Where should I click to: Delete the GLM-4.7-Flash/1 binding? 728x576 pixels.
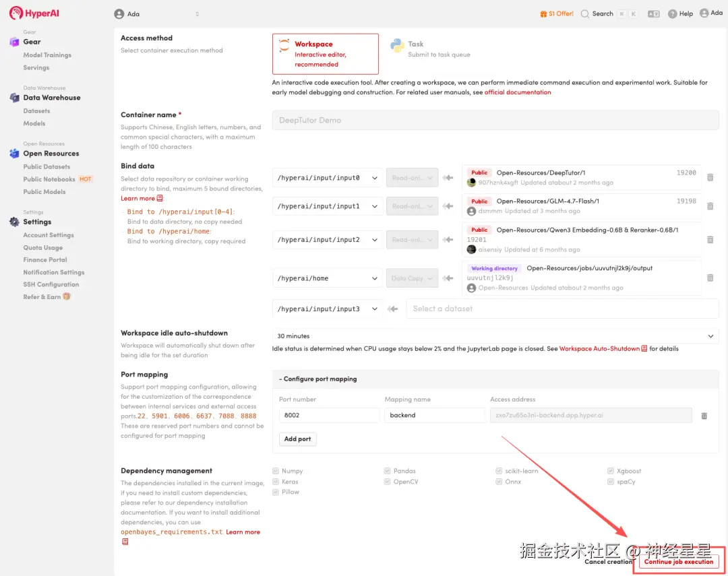point(710,206)
